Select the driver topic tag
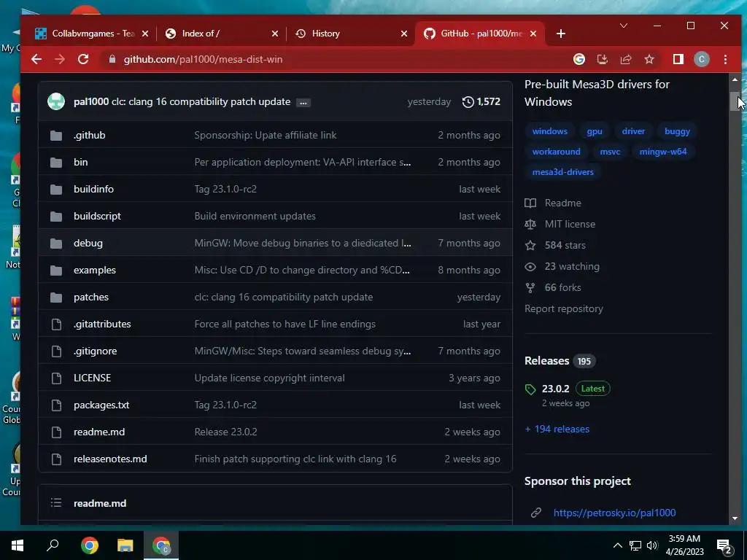 pos(633,131)
